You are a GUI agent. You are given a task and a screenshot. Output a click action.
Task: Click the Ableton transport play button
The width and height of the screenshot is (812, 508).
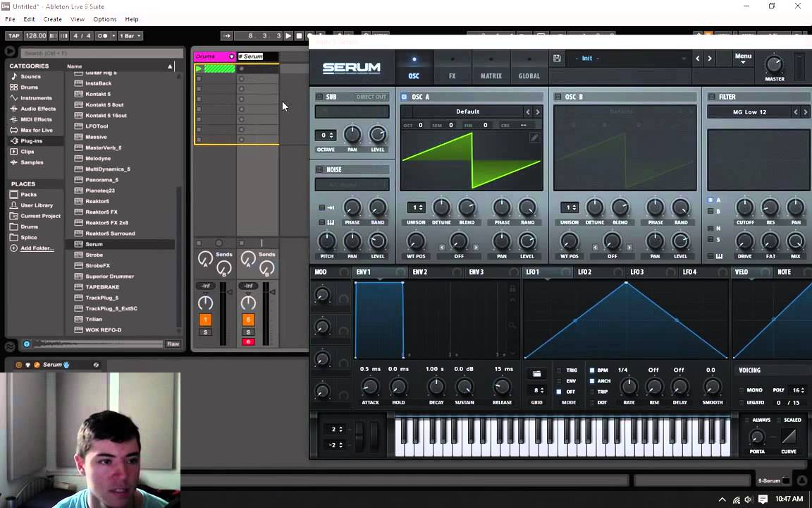click(x=288, y=36)
